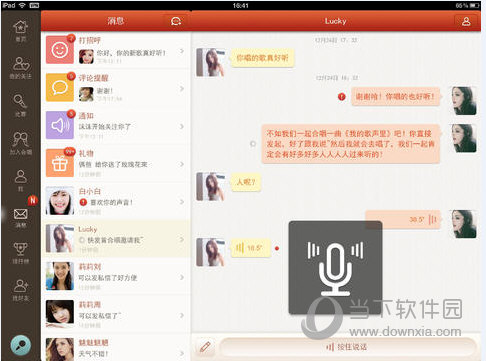
Task: Click the Lucky chat title in the header
Action: (335, 21)
